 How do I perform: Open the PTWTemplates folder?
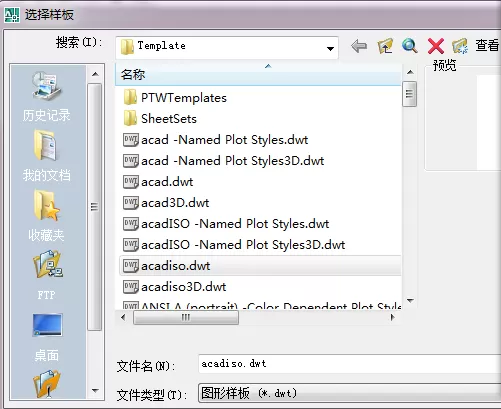(184, 98)
